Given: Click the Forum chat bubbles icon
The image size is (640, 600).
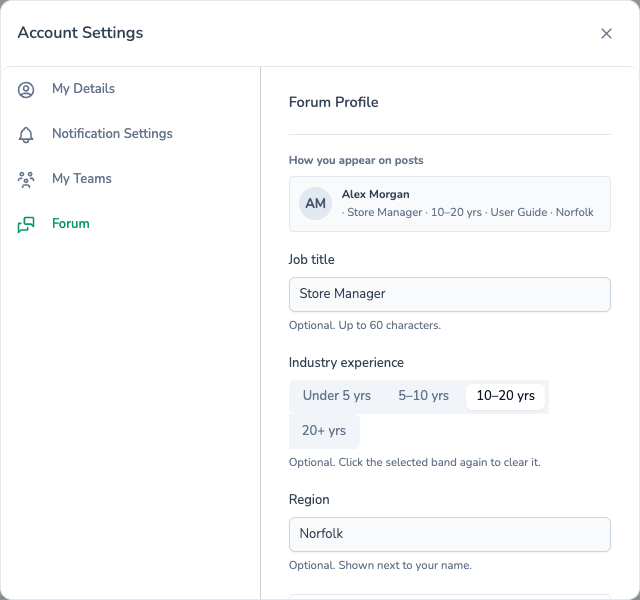Looking at the screenshot, I should click(x=26, y=224).
